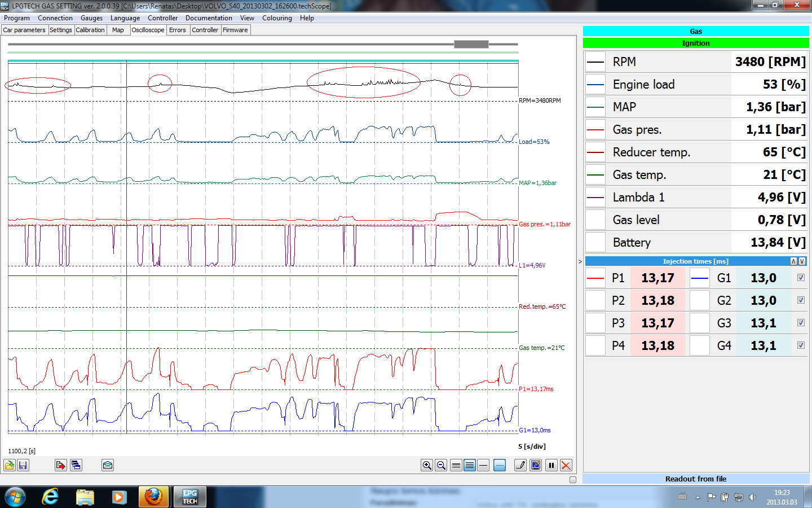Toggle the G4 injector checkbox
Image resolution: width=812 pixels, height=508 pixels.
coord(801,345)
